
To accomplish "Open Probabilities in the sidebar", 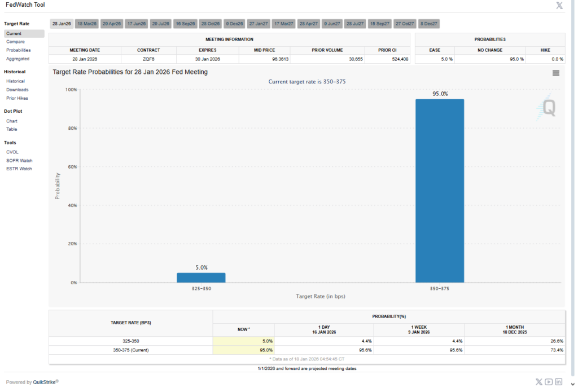I will 18,50.
